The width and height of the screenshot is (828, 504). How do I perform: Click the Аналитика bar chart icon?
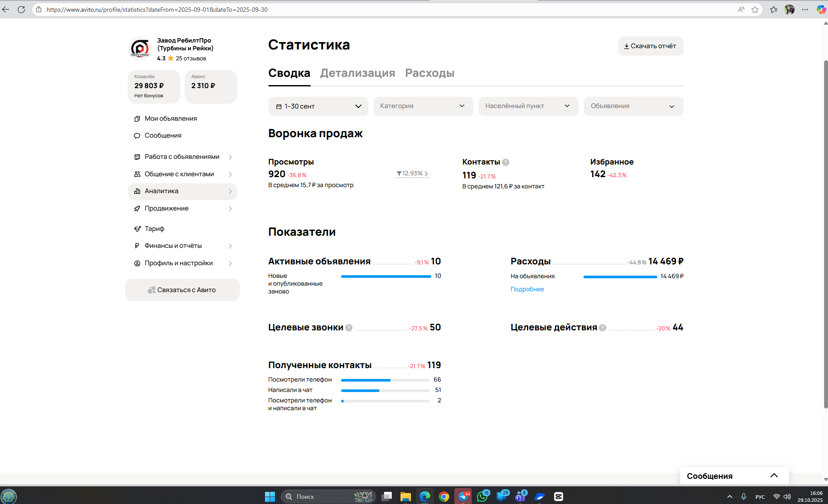pos(137,191)
